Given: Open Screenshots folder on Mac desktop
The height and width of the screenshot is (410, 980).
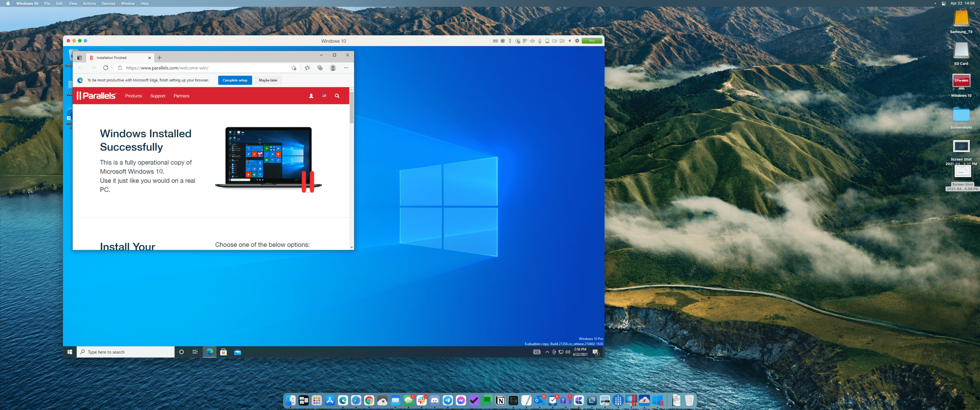Looking at the screenshot, I should (961, 118).
